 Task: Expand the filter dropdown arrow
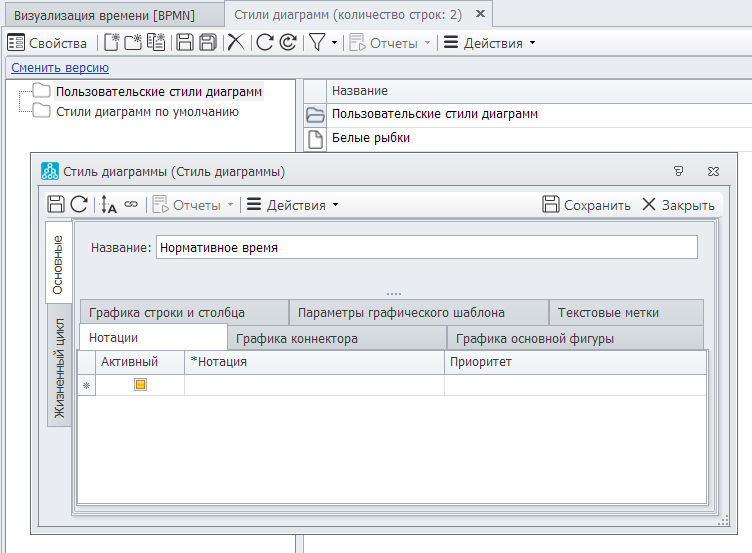point(334,43)
